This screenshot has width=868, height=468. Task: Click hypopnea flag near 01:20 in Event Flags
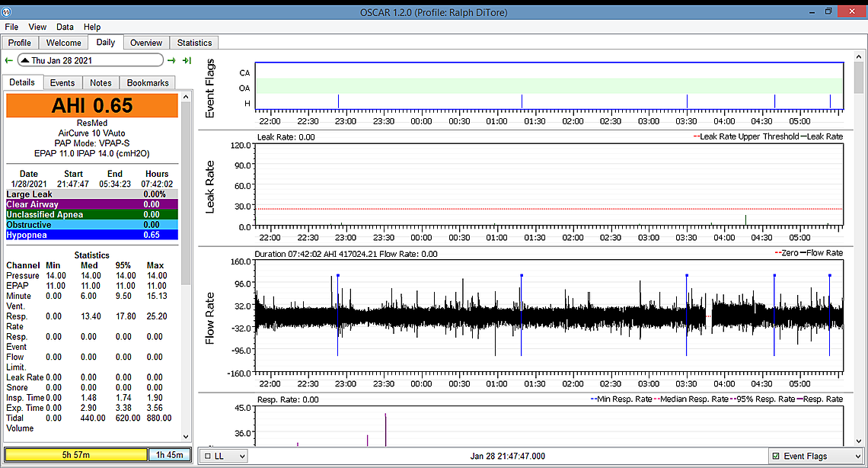(x=522, y=101)
